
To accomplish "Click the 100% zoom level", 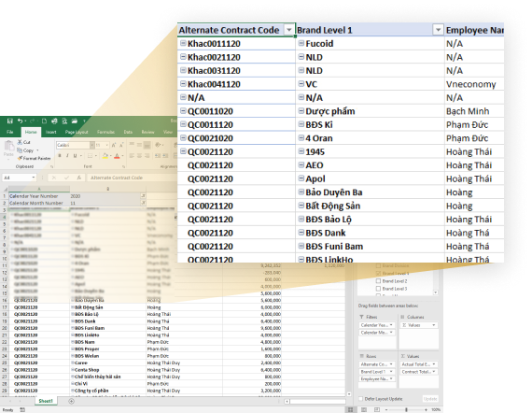I will [436, 410].
